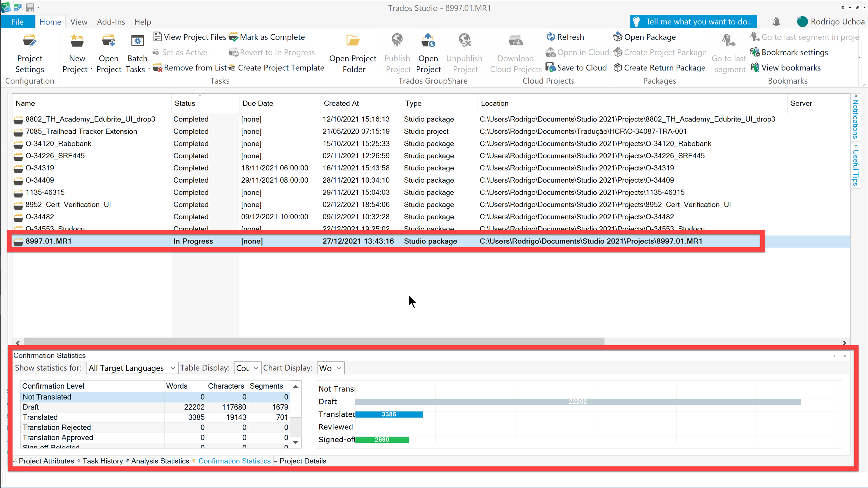This screenshot has height=488, width=868.
Task: Open Batch Tasks menu
Action: 137,53
